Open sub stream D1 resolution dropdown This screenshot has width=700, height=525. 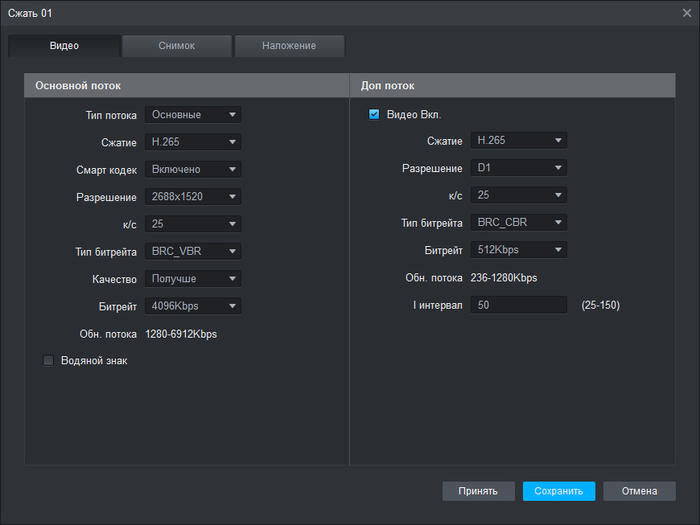tap(519, 168)
